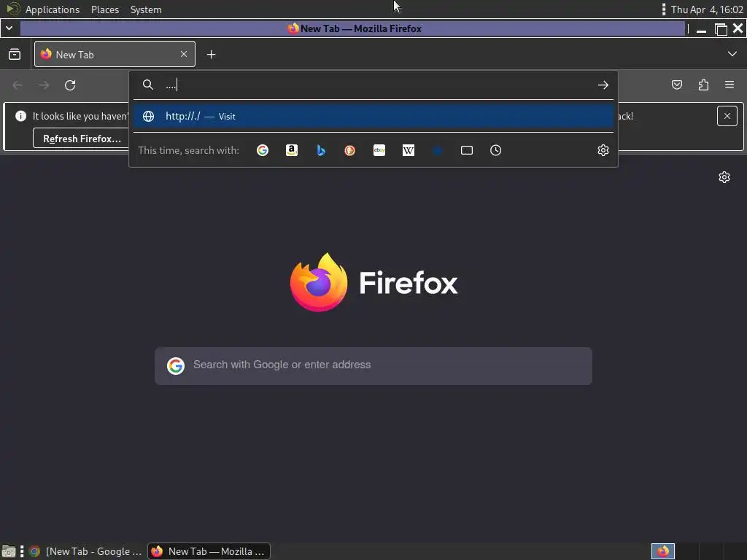Click the Go arrow in address bar

pyautogui.click(x=603, y=85)
